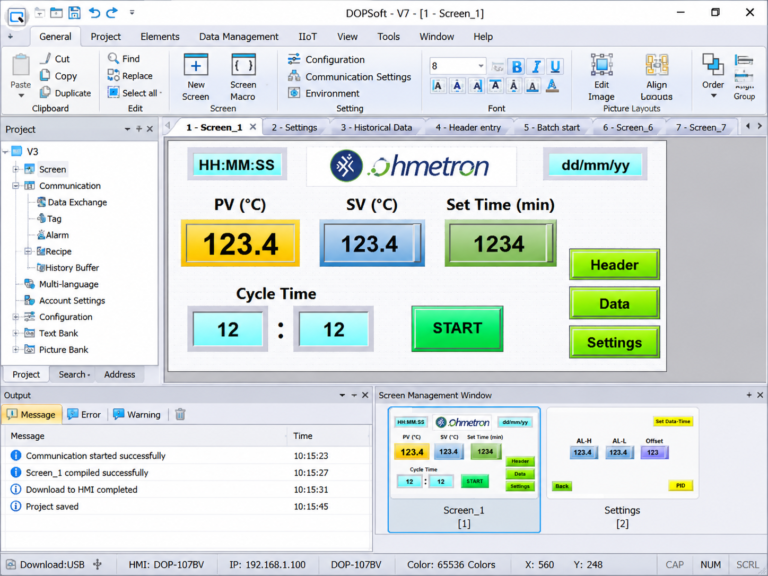
Task: Select the History Buffer tree item
Action: (x=68, y=268)
